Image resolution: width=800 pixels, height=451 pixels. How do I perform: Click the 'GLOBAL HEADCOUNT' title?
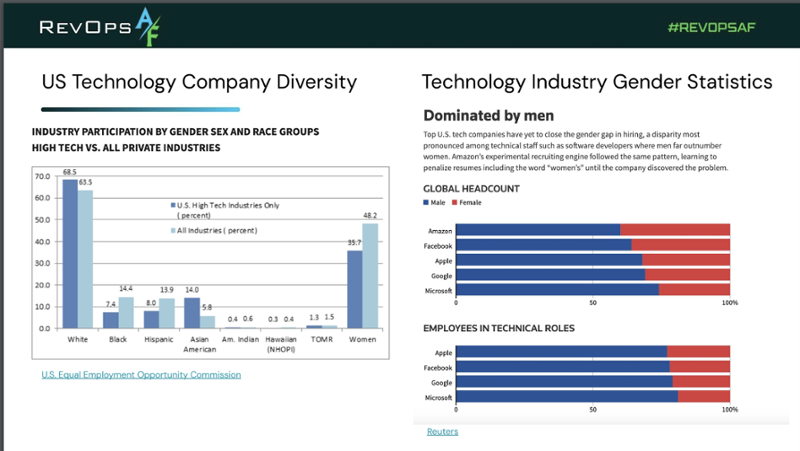pyautogui.click(x=471, y=189)
